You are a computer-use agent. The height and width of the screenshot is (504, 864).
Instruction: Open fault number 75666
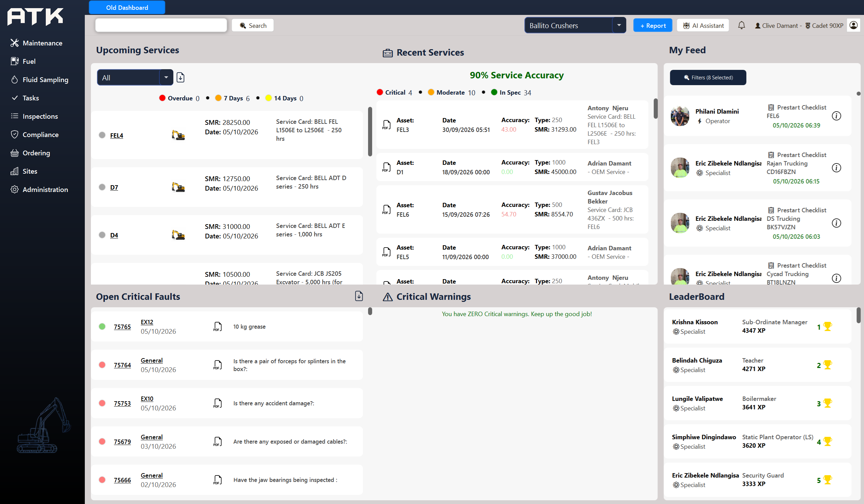point(122,480)
